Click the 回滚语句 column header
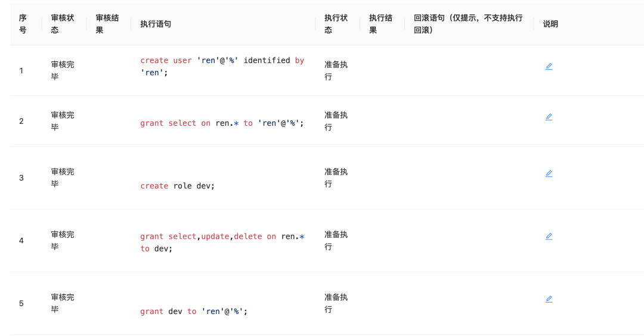The width and height of the screenshot is (644, 336). point(467,24)
